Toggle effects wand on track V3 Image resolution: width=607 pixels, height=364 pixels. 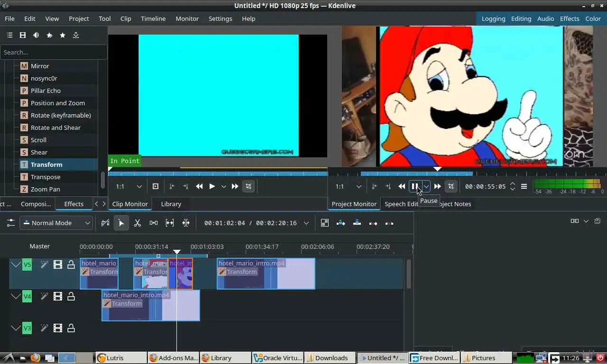[x=44, y=328]
